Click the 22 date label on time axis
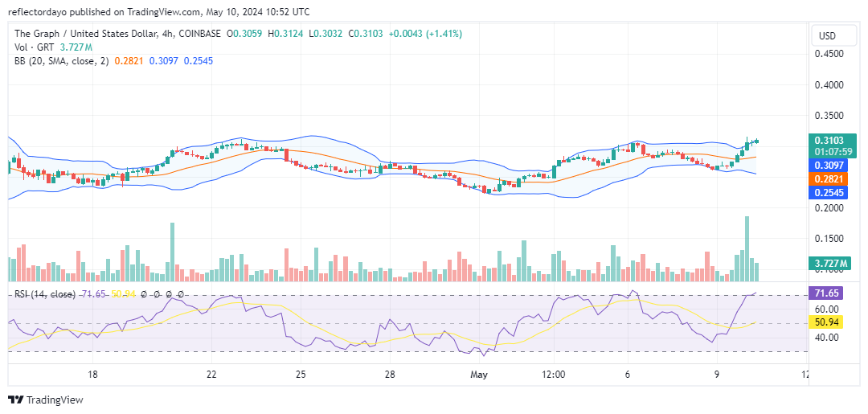Screen dimensions: 868x414 pos(211,375)
